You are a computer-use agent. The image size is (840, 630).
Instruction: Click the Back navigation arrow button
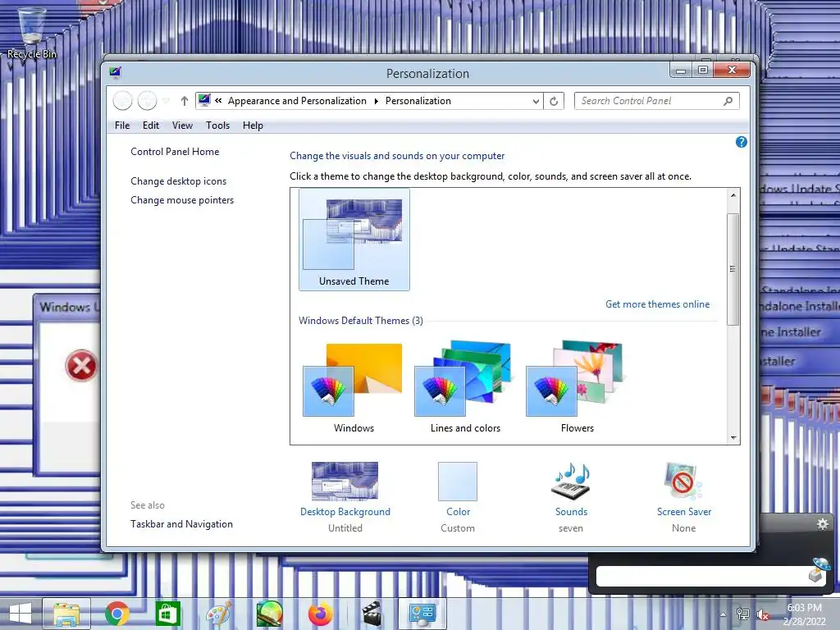(x=123, y=101)
